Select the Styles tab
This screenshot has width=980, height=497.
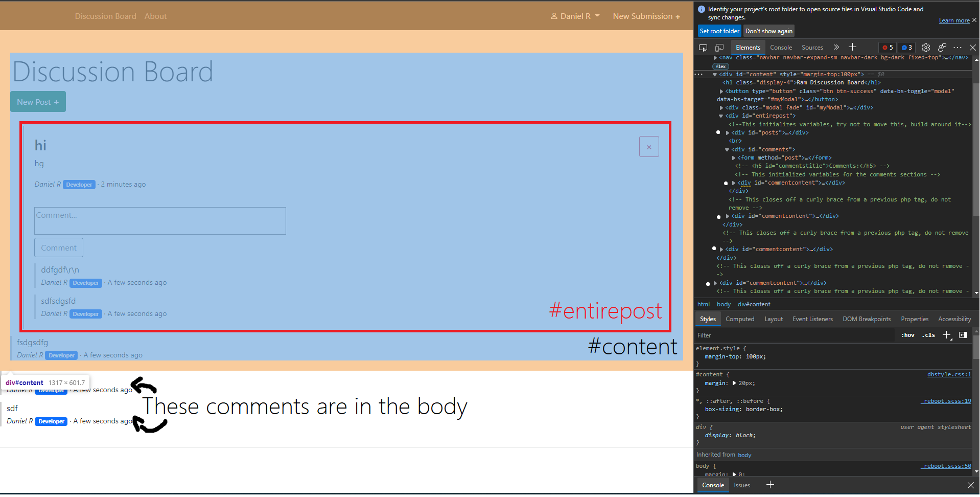coord(708,319)
